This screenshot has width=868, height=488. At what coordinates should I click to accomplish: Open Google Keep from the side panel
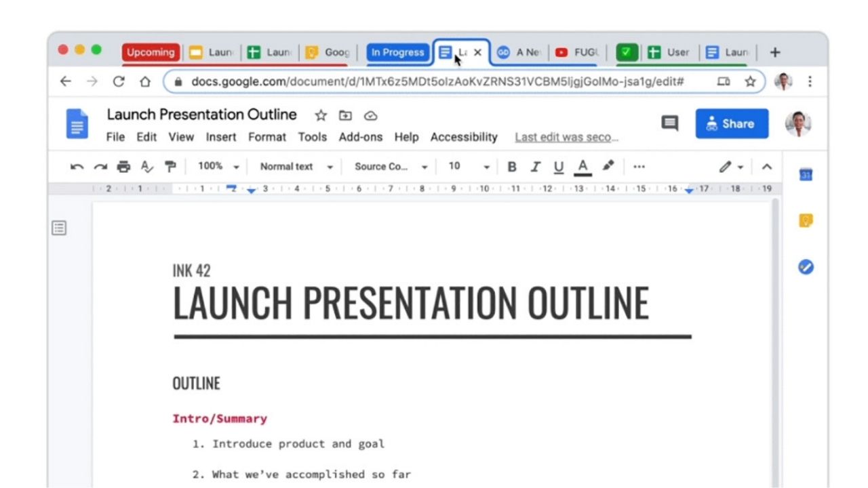(806, 220)
